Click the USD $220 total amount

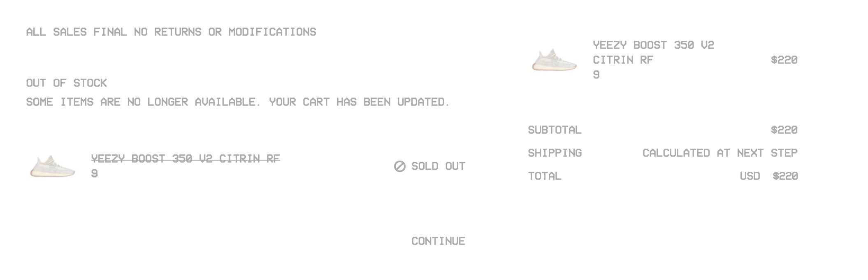click(769, 176)
